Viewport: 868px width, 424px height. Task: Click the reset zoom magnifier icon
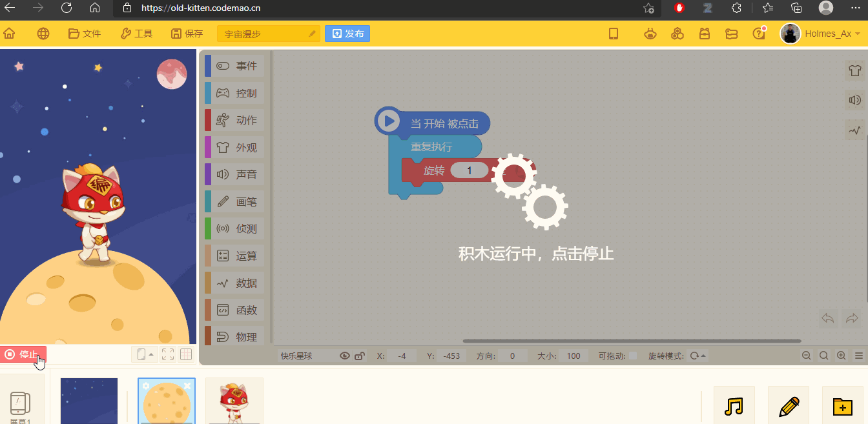pyautogui.click(x=824, y=356)
